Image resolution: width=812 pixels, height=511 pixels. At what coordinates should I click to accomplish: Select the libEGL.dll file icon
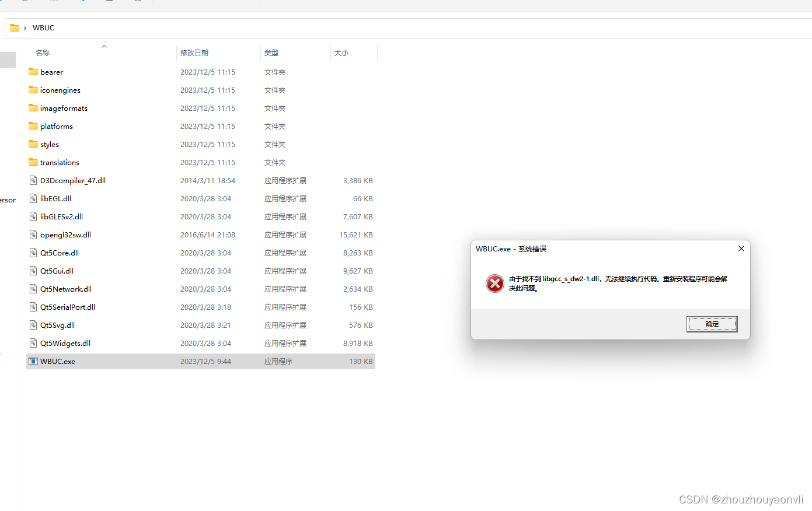pos(33,198)
